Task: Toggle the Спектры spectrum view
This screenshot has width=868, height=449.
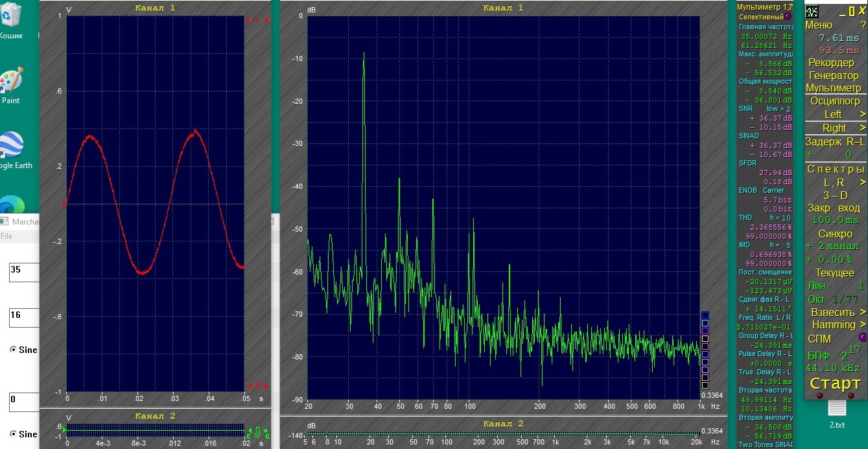Action: (836, 169)
